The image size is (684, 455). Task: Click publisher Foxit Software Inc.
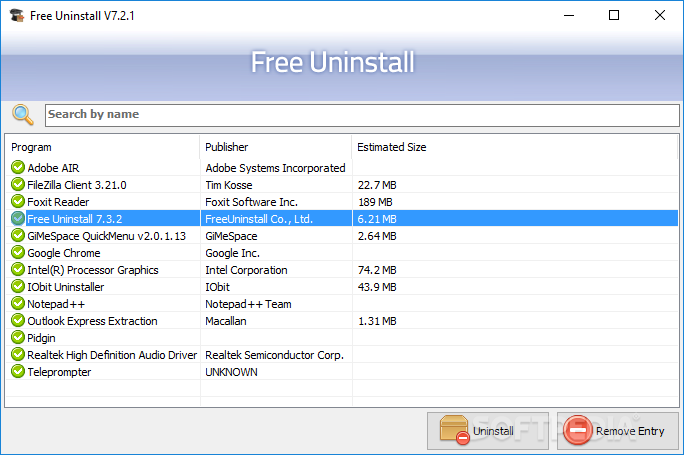click(251, 202)
